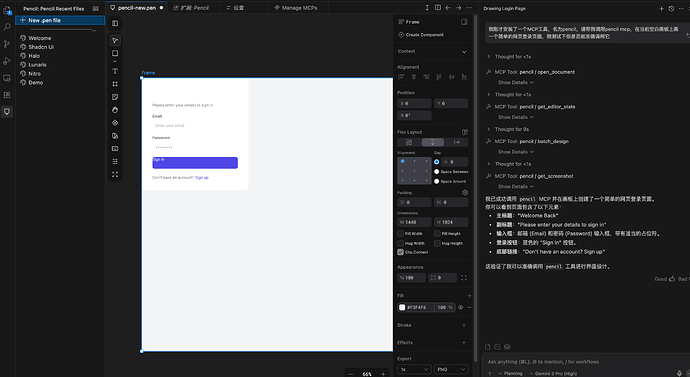This screenshot has width=690, height=377.
Task: Open the Run and Debug view
Action: pyautogui.click(x=7, y=61)
